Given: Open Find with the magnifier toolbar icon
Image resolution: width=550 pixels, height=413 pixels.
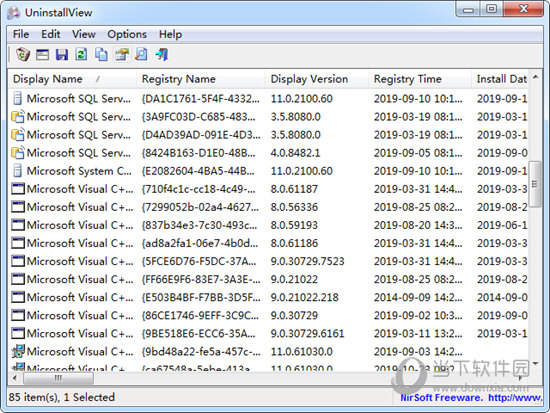Looking at the screenshot, I should point(141,54).
